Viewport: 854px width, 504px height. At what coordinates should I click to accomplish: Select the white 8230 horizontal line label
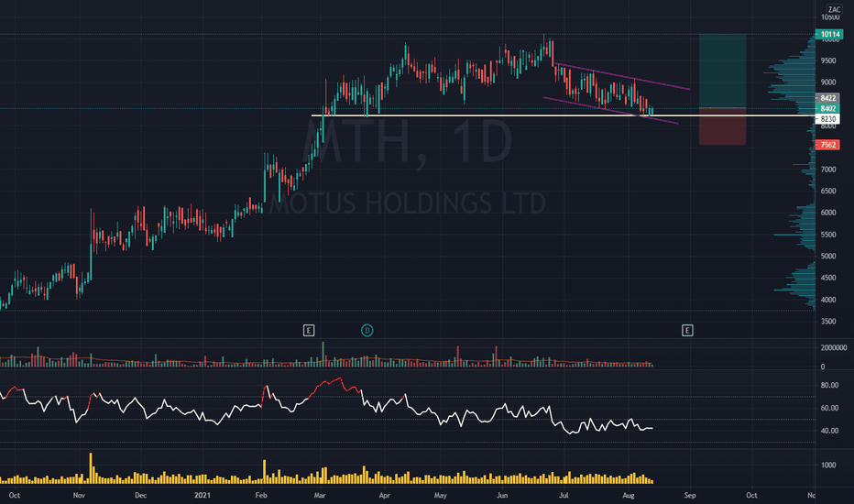click(x=827, y=119)
